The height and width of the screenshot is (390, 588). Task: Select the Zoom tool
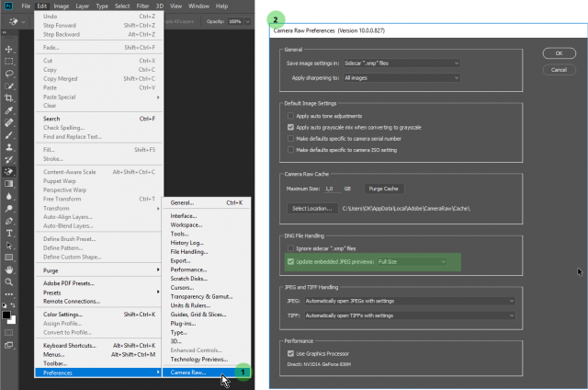pyautogui.click(x=9, y=282)
